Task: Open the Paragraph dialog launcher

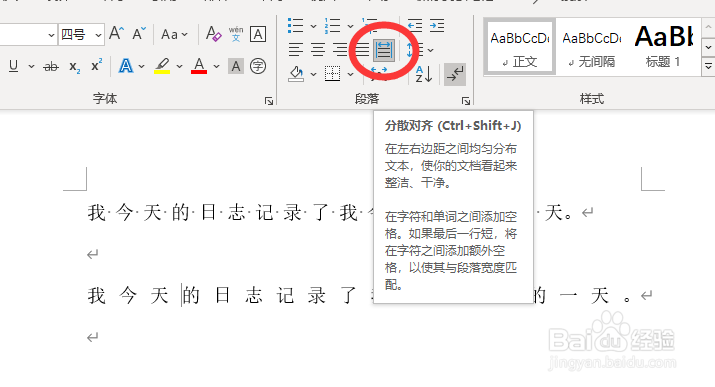Action: click(466, 101)
